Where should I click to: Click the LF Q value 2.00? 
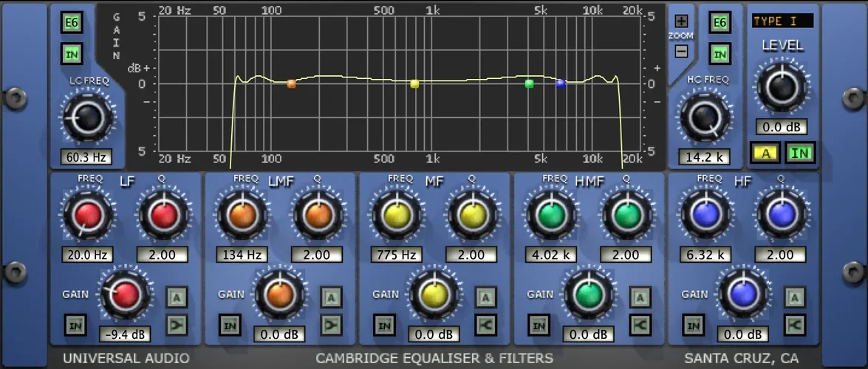163,255
